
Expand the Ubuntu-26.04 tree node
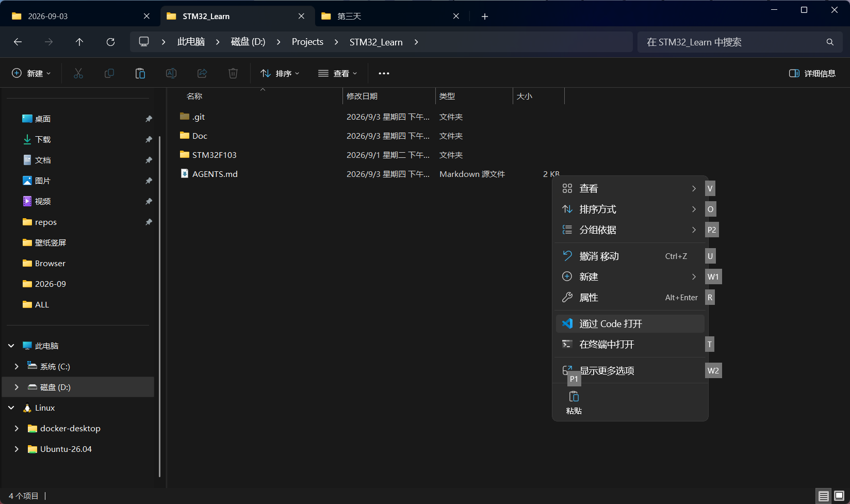(17, 449)
